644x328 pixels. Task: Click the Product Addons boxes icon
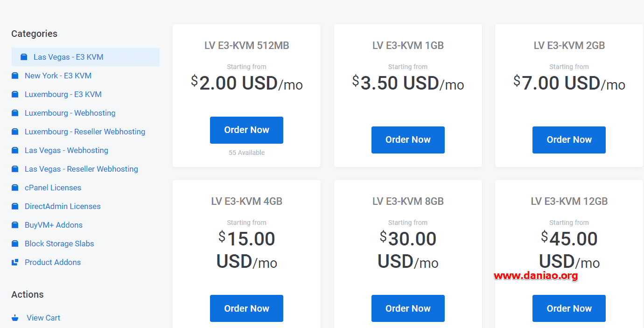point(15,262)
